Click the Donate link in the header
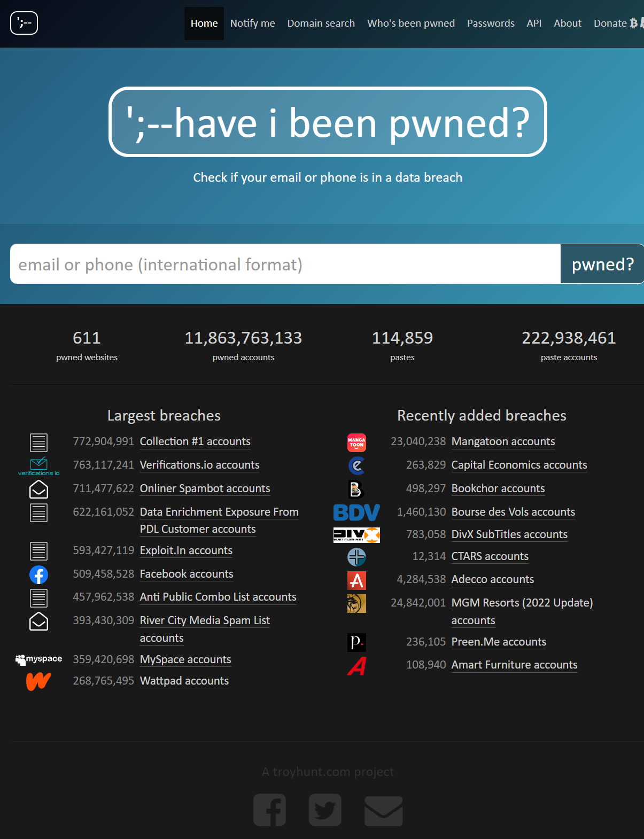The height and width of the screenshot is (839, 644). (x=610, y=24)
